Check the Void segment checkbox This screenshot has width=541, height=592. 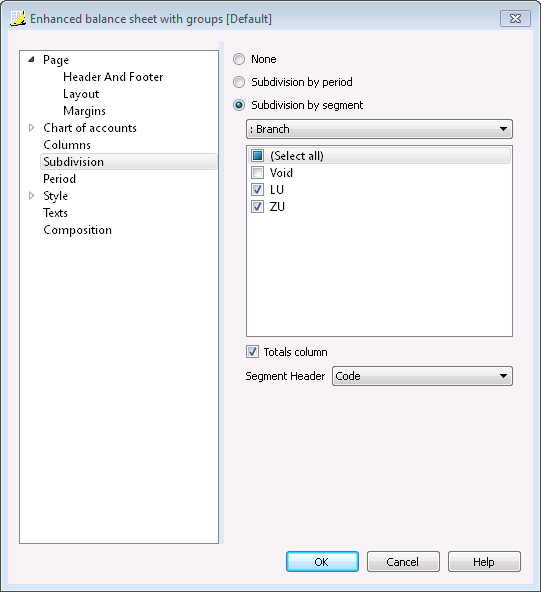[x=257, y=173]
